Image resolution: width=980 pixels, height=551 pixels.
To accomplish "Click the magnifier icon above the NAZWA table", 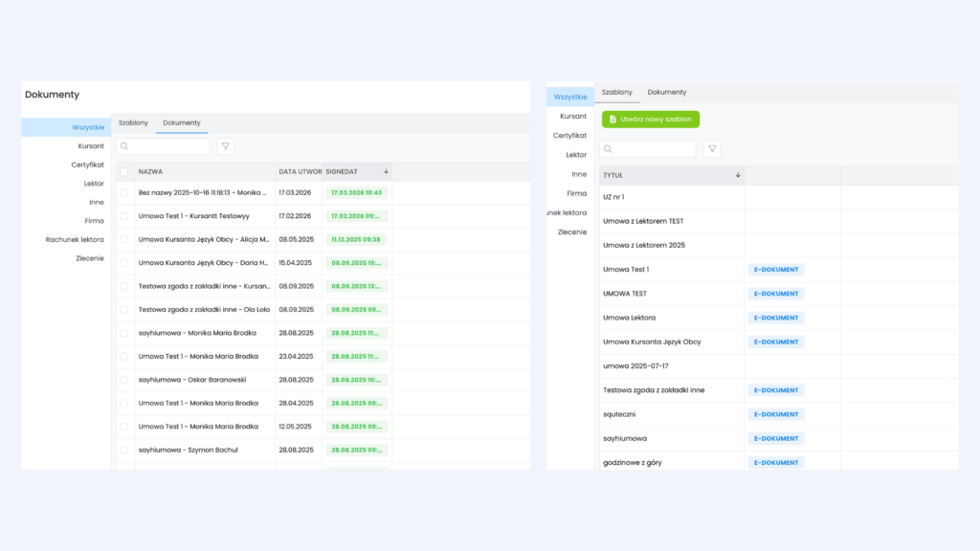I will point(125,147).
